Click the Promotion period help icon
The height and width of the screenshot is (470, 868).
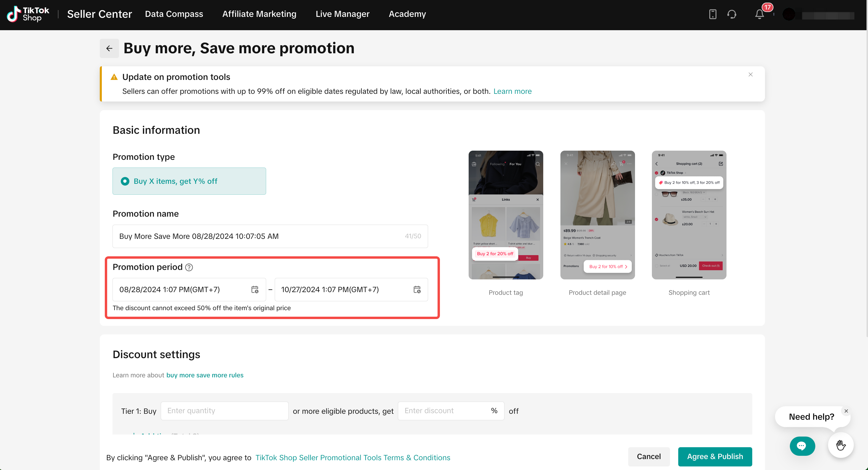[x=189, y=267]
